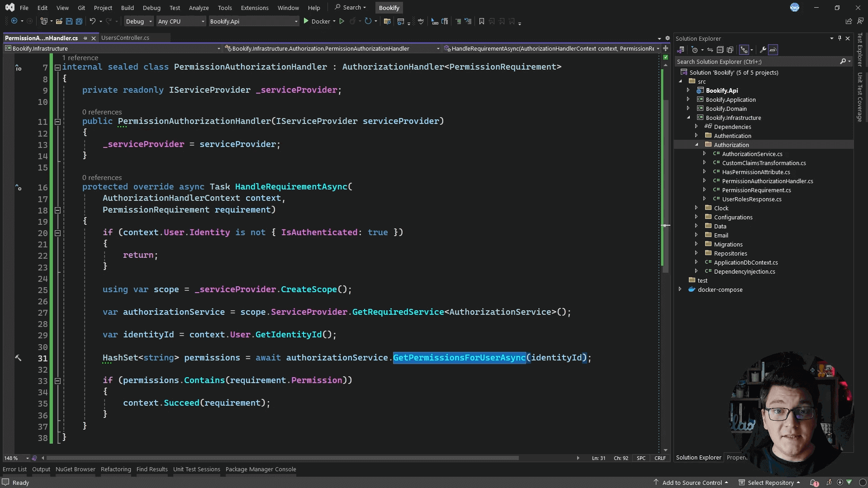
Task: Open the Package Manager Console panel
Action: (x=261, y=469)
